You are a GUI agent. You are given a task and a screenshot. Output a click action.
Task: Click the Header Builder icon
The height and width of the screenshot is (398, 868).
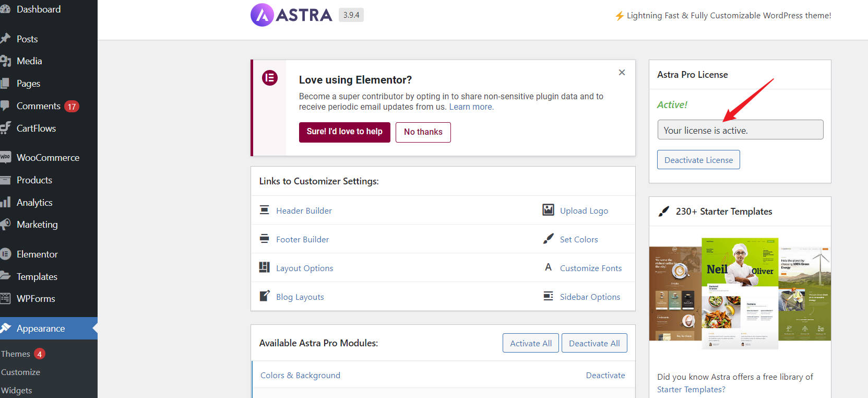[x=265, y=210]
